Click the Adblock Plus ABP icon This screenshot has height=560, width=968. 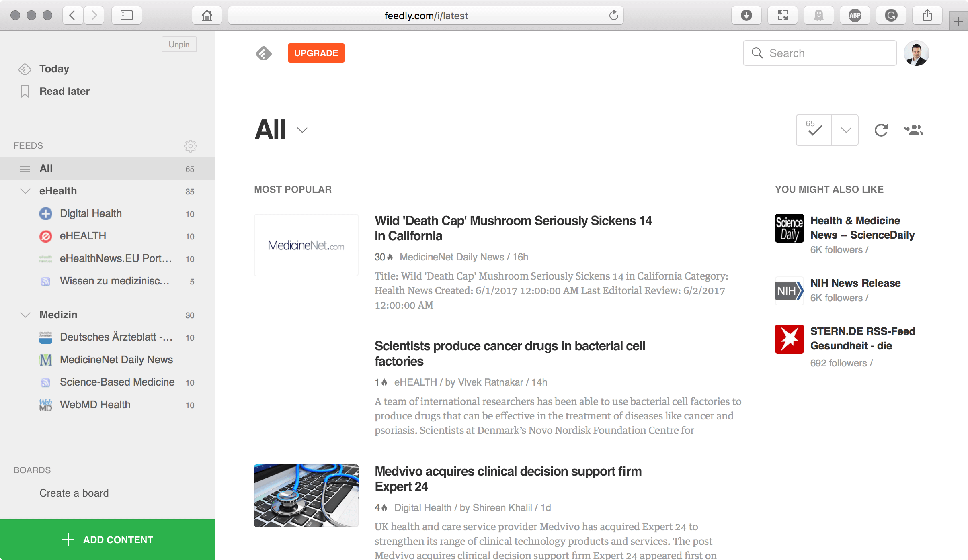point(855,15)
